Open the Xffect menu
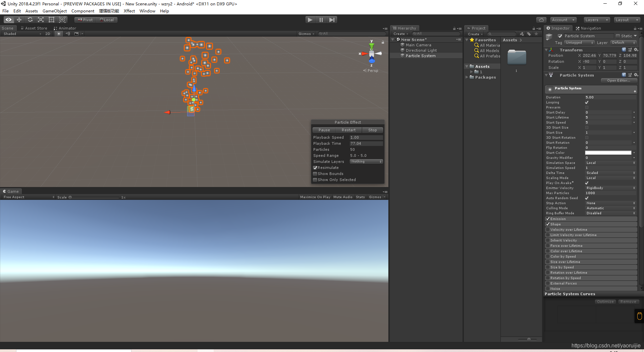The width and height of the screenshot is (644, 352). tap(129, 11)
